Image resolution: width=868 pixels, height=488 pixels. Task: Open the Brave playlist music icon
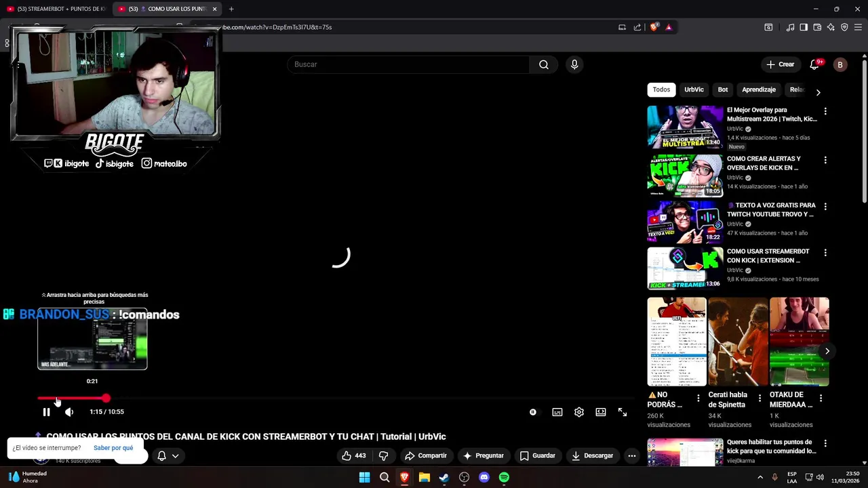790,27
